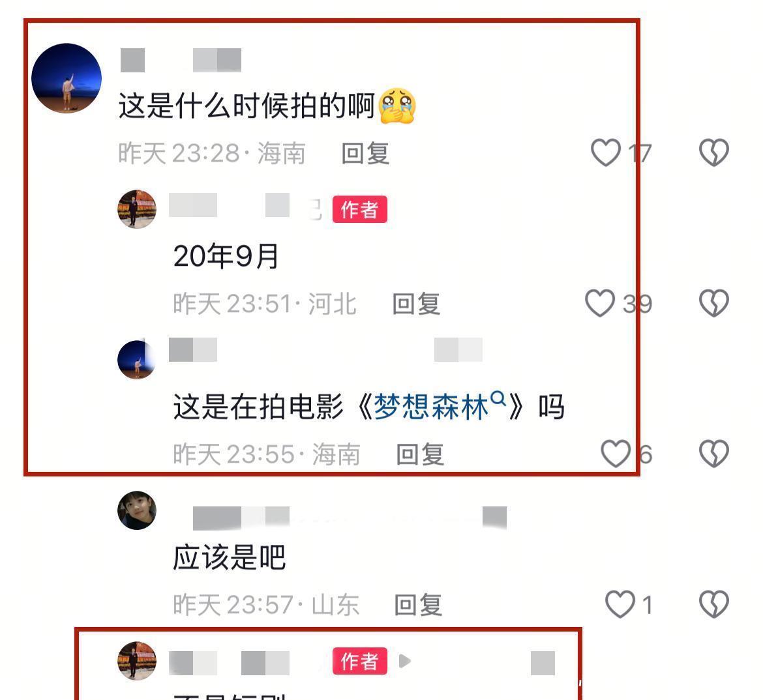The image size is (763, 700).
Task: Open the author's avatar in the bottom reply
Action: tap(137, 661)
